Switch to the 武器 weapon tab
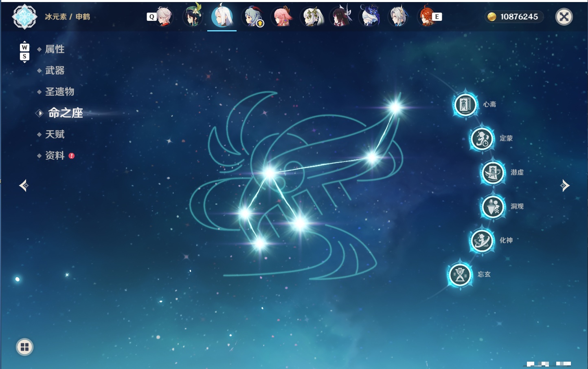Viewport: 588px width, 369px height. (55, 71)
